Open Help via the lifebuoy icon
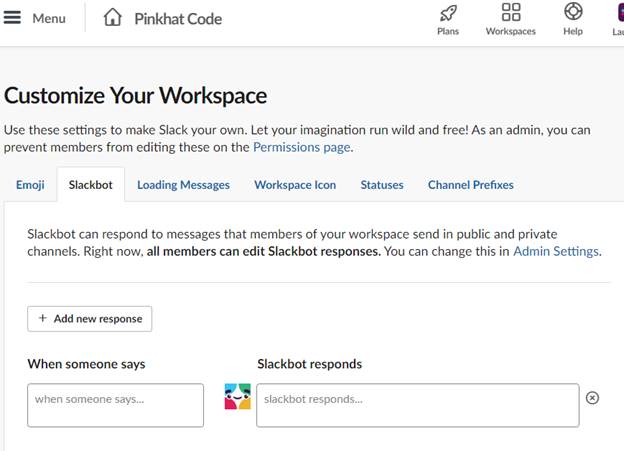 coord(573,12)
